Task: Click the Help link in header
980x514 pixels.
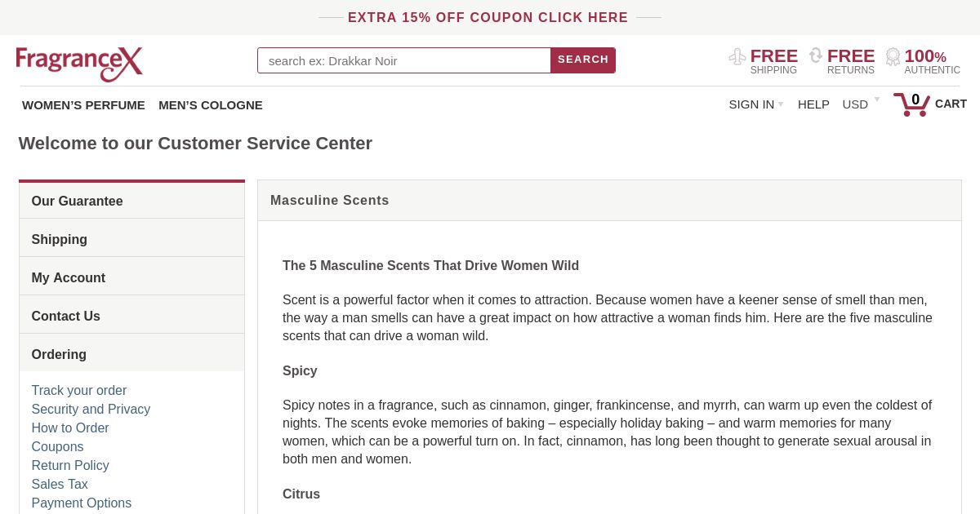Action: tap(813, 104)
